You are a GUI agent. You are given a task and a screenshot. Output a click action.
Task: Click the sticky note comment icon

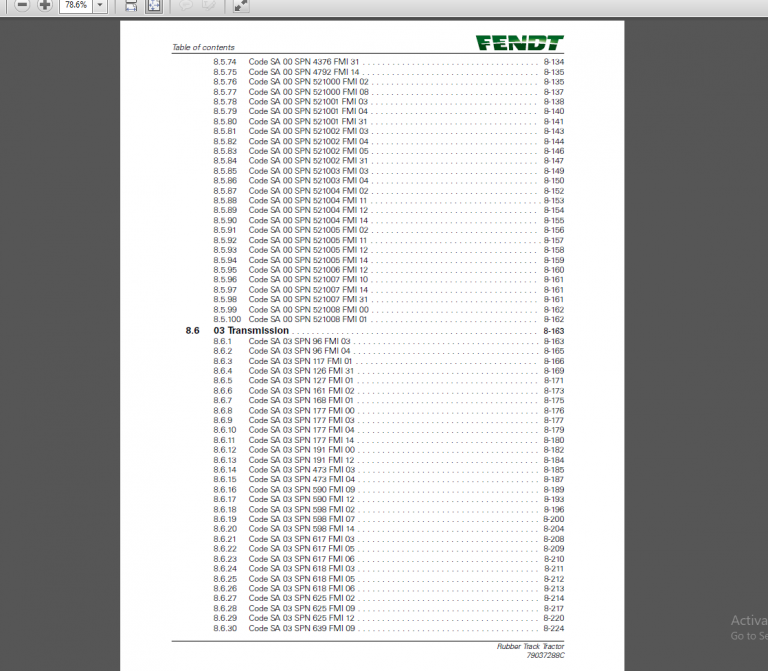(186, 6)
